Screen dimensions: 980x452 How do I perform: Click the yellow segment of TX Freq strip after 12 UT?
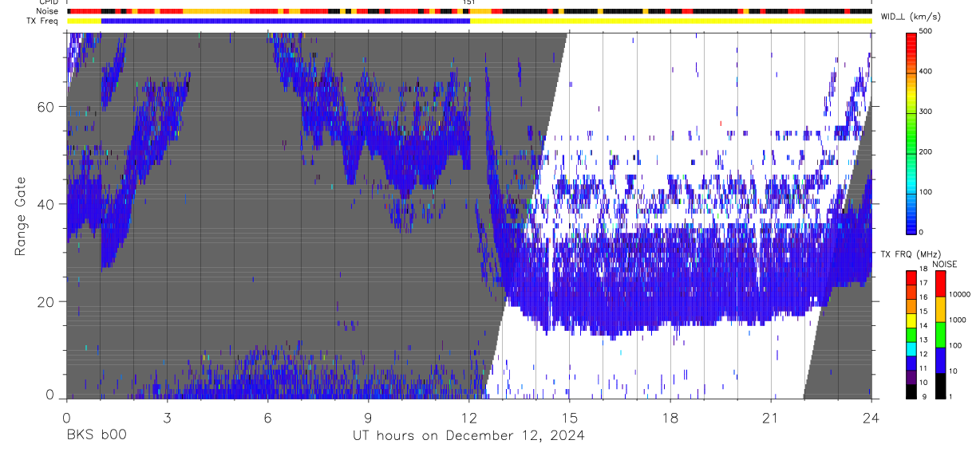point(671,21)
